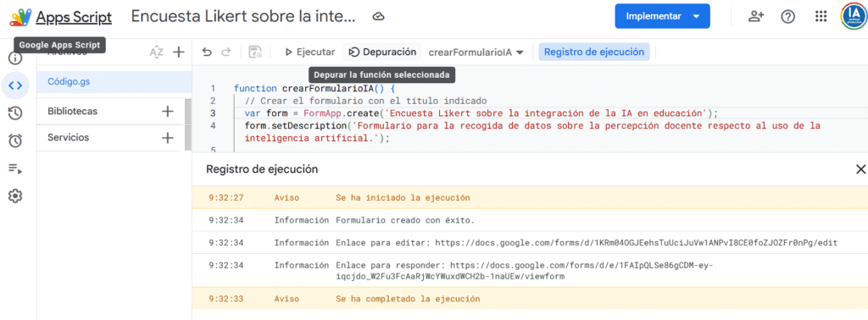This screenshot has width=868, height=320.
Task: Click the undo arrow icon
Action: tap(207, 52)
